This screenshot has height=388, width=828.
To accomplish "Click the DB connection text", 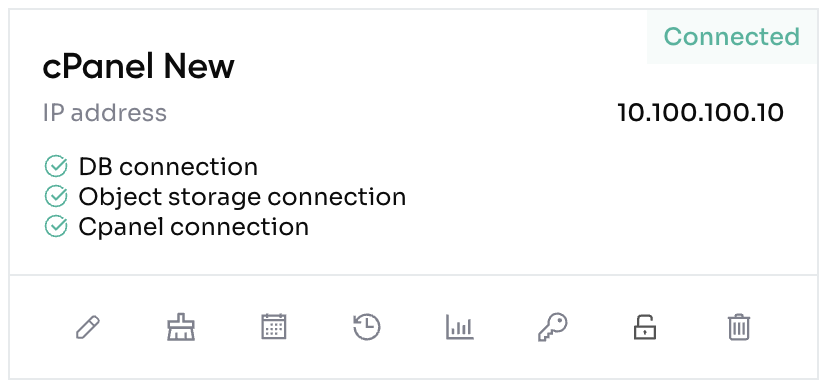I will [x=168, y=167].
